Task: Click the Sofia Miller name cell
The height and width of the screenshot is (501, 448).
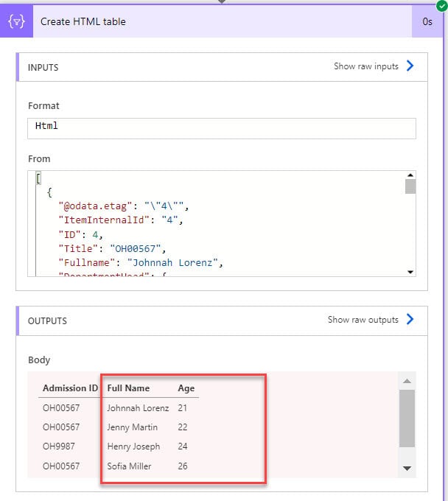Action: (x=129, y=466)
